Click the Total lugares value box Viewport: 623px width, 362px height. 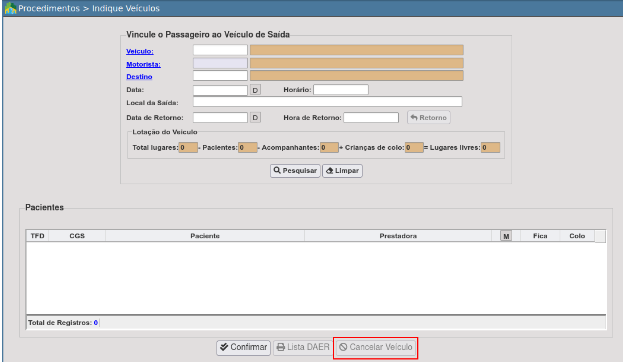(x=188, y=147)
